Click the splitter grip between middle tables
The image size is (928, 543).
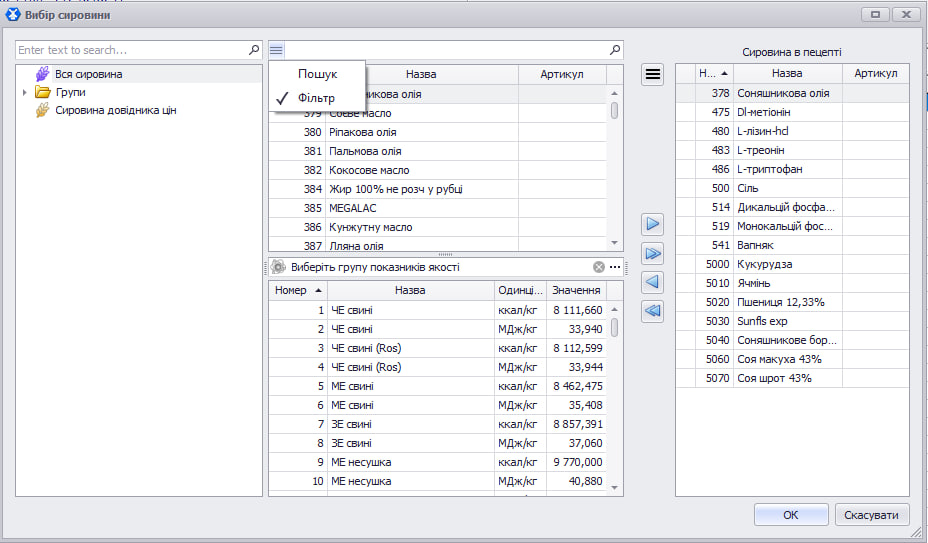[x=446, y=255]
